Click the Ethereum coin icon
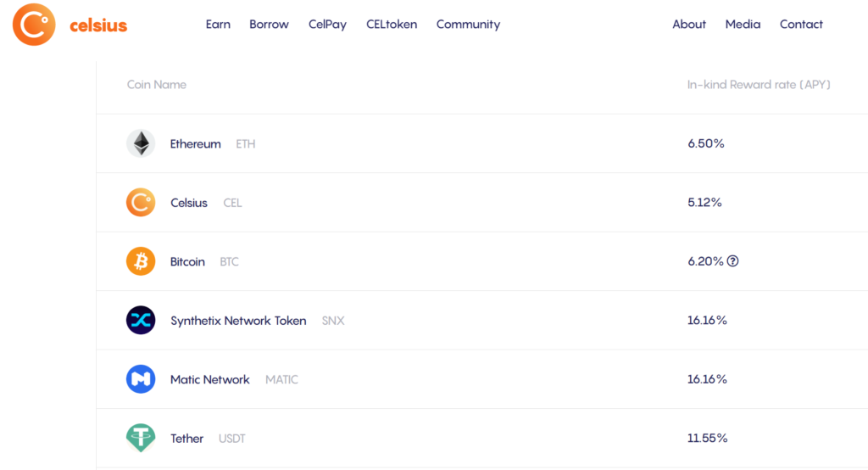 pos(141,143)
